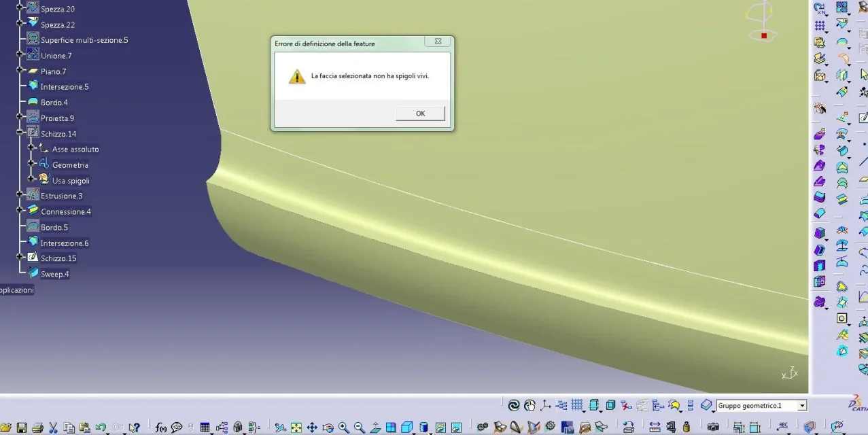Click the comment speech-bubble icon
868x435 pixels.
(x=176, y=428)
